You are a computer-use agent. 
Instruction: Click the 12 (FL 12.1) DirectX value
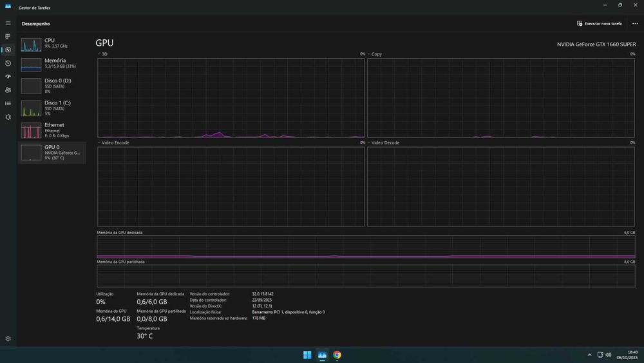click(262, 306)
